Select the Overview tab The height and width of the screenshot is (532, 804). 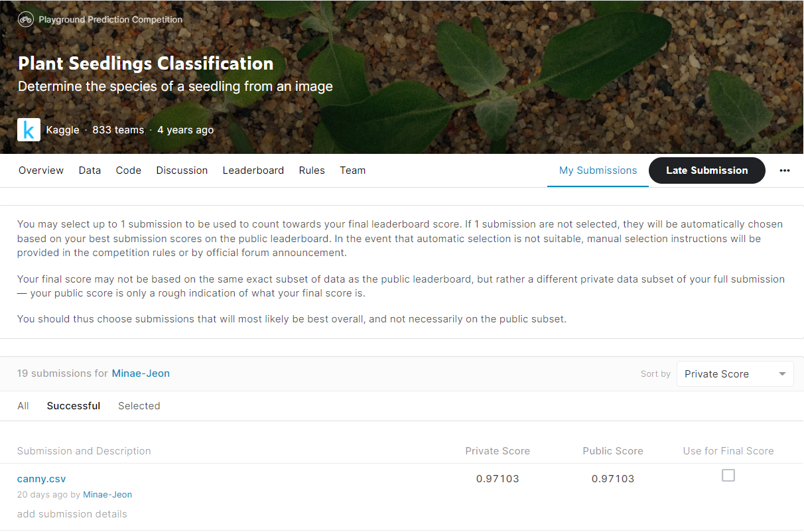pyautogui.click(x=40, y=170)
